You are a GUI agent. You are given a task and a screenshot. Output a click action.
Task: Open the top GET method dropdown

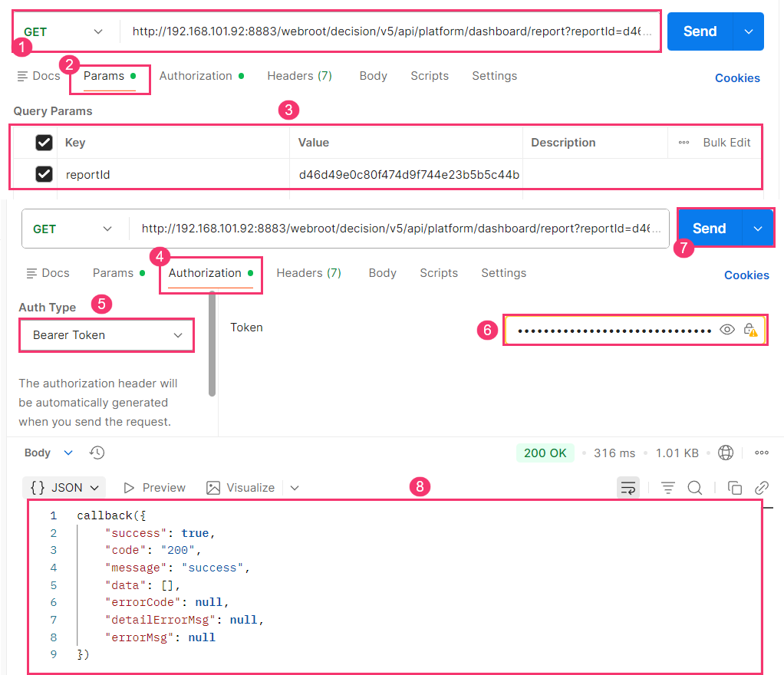(x=64, y=31)
